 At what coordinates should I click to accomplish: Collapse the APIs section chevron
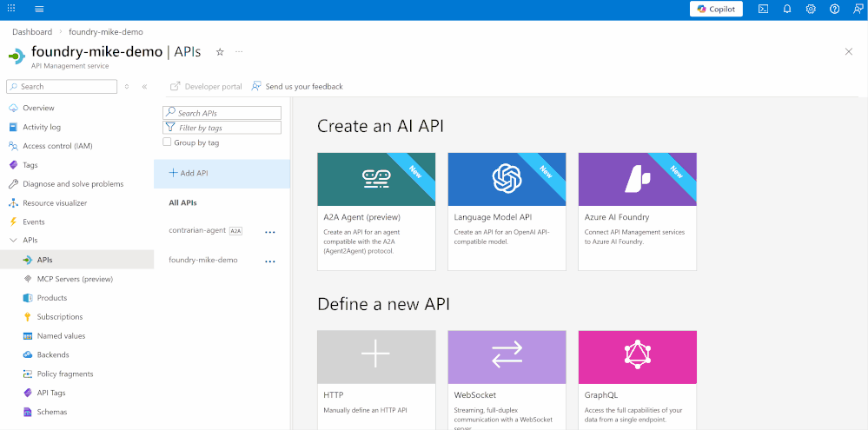tap(13, 240)
